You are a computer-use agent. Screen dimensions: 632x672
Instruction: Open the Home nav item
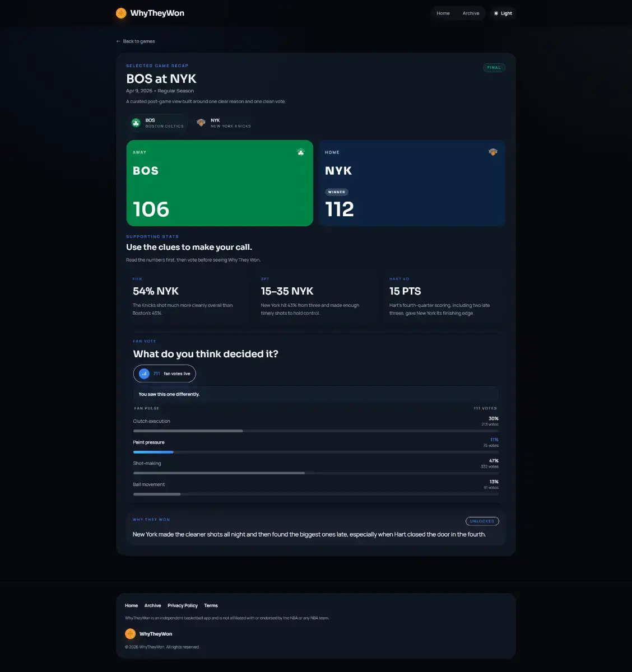(x=443, y=13)
